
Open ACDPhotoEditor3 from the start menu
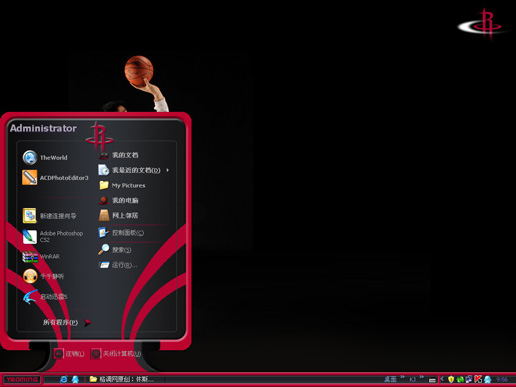coord(55,178)
